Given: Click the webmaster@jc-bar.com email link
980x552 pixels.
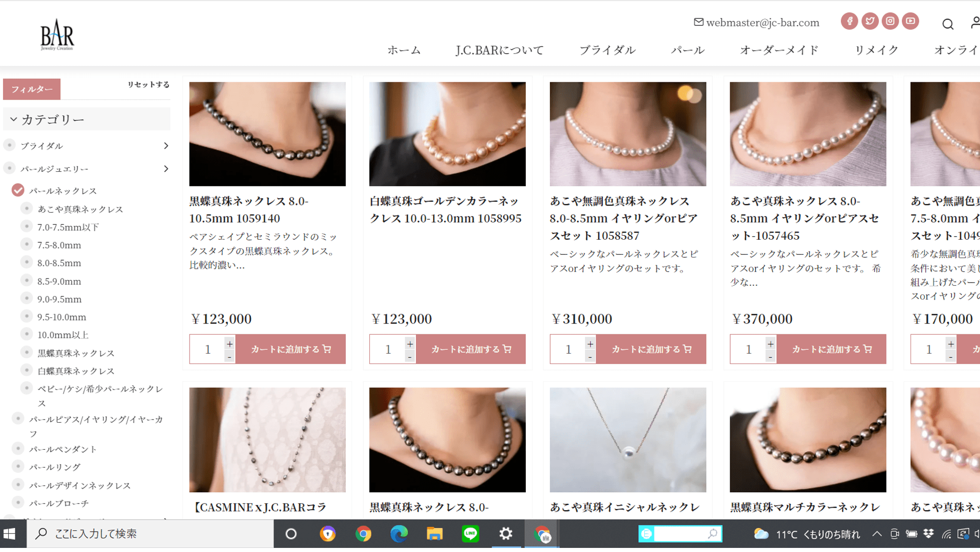Looking at the screenshot, I should (x=762, y=22).
